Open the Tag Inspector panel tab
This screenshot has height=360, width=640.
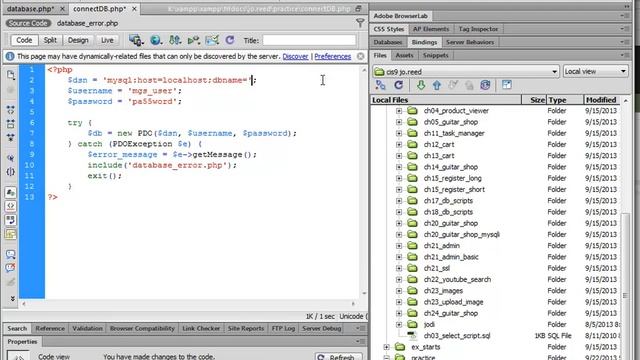tap(478, 29)
